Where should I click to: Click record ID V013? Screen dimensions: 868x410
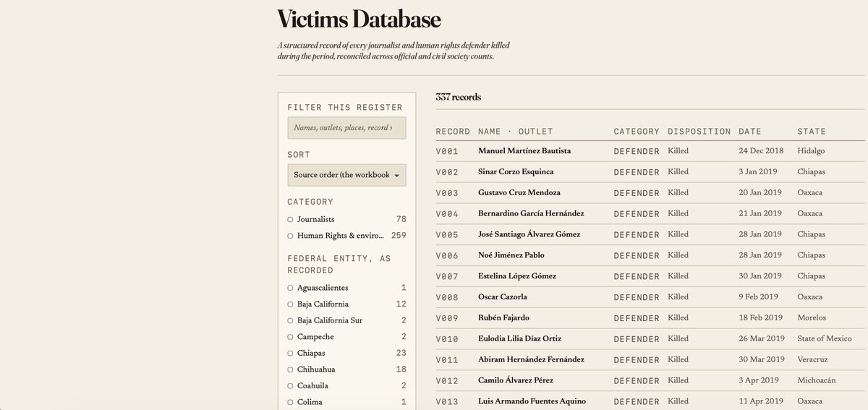447,402
